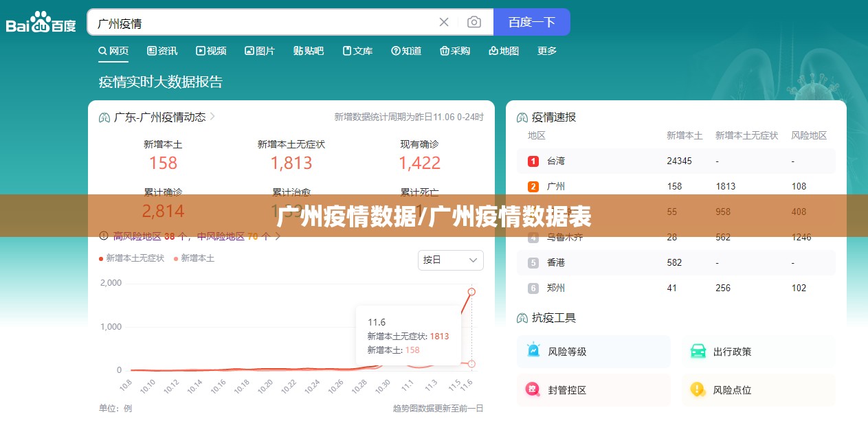Click the pink 控 icon for 封管控区
The height and width of the screenshot is (432, 868).
point(533,389)
